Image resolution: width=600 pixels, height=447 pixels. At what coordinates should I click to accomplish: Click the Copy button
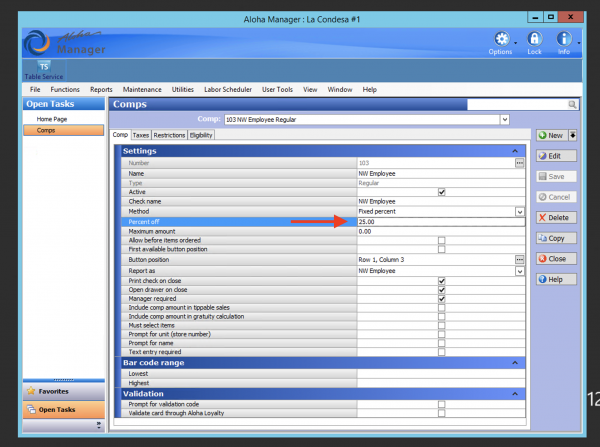(x=556, y=238)
